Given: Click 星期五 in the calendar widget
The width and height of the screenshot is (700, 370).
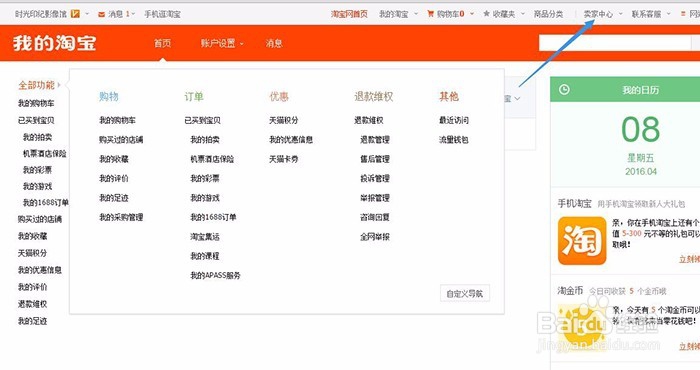Looking at the screenshot, I should point(641,158).
